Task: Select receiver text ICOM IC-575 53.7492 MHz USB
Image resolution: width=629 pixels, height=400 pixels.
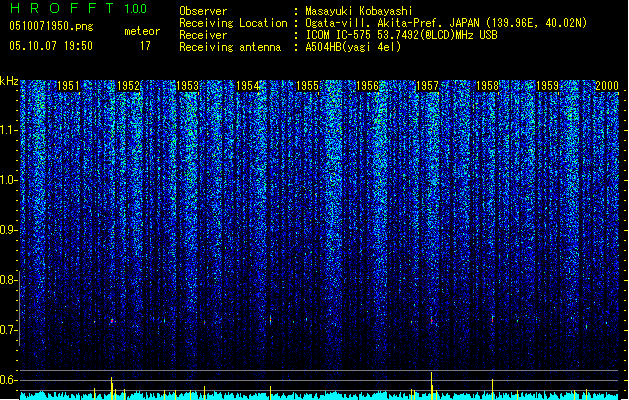Action: pos(401,35)
